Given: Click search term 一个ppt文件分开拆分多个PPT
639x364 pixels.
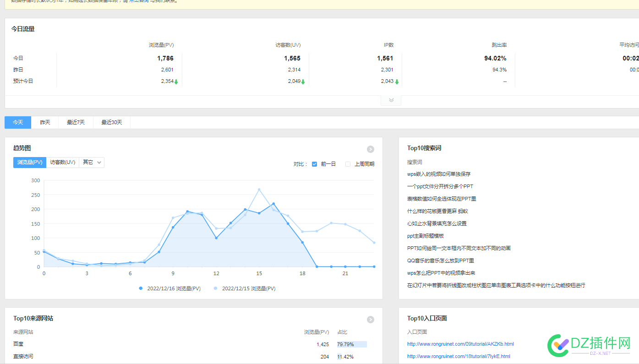Looking at the screenshot, I should point(440,186).
